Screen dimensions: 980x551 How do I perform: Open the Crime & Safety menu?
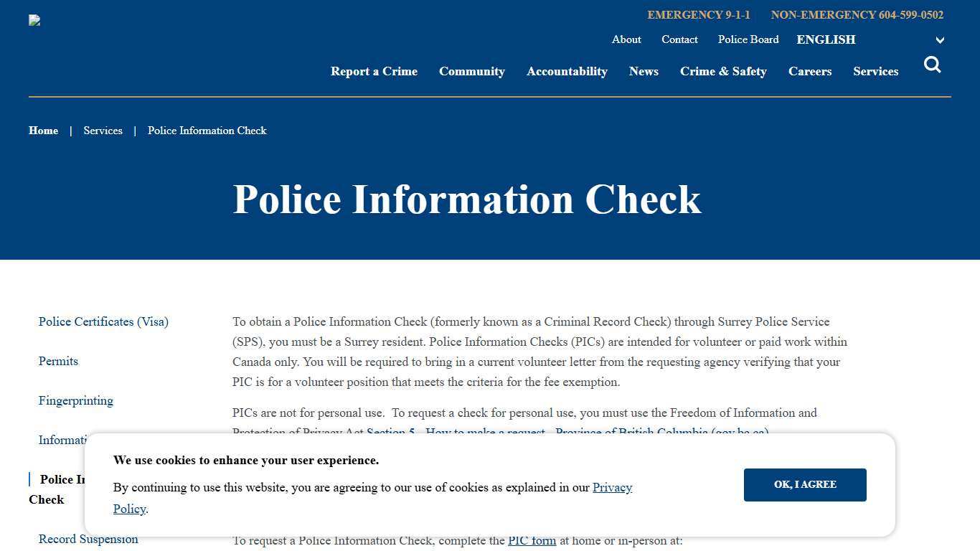coord(723,71)
